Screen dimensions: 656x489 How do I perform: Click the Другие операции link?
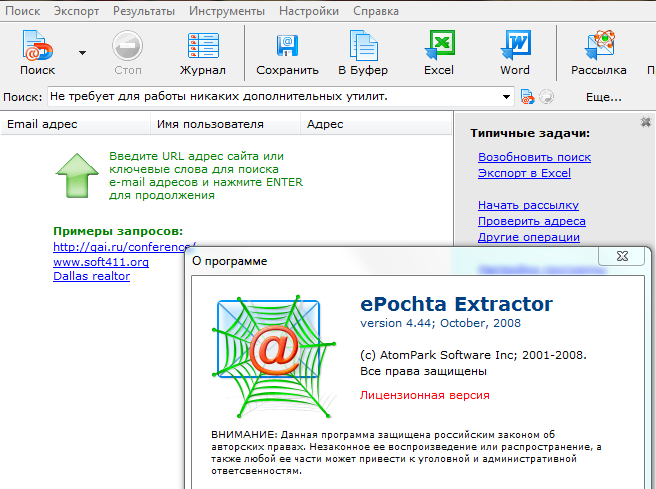pos(529,237)
